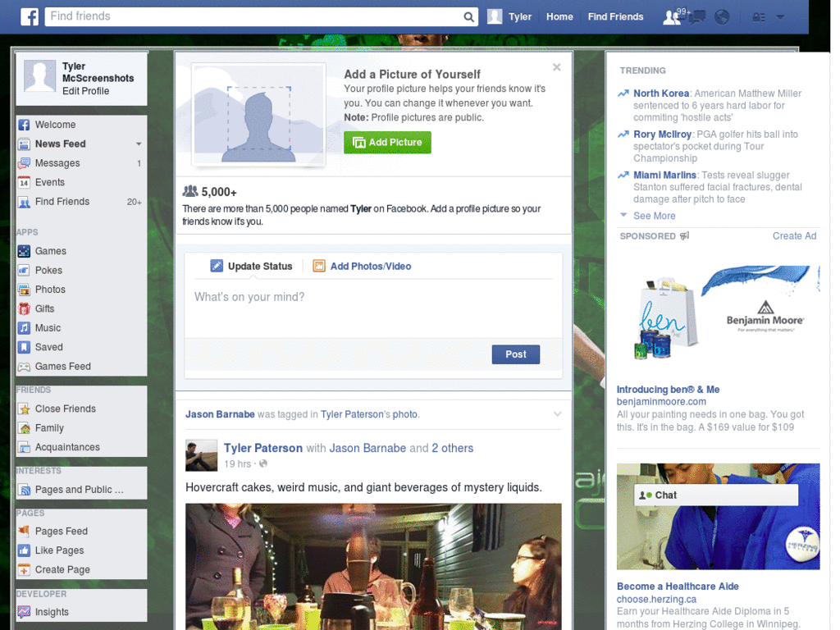The width and height of the screenshot is (840, 630).
Task: Click the Facebook logo icon
Action: (x=30, y=16)
